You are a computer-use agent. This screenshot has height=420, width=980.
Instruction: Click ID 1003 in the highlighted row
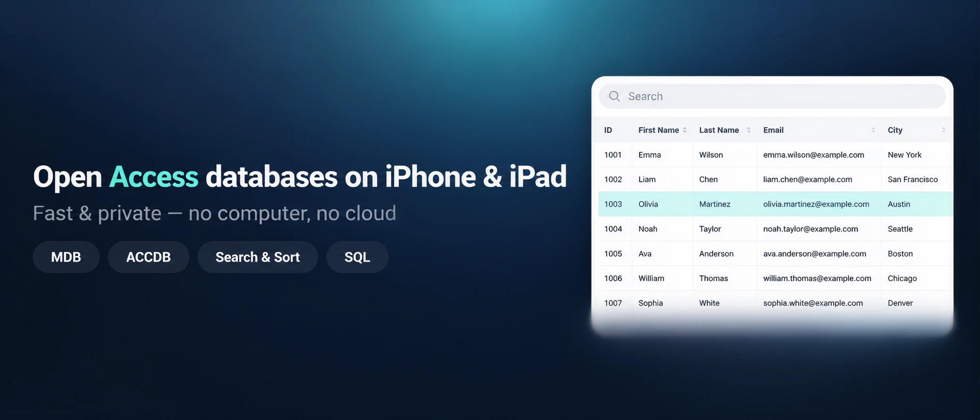pyautogui.click(x=613, y=204)
